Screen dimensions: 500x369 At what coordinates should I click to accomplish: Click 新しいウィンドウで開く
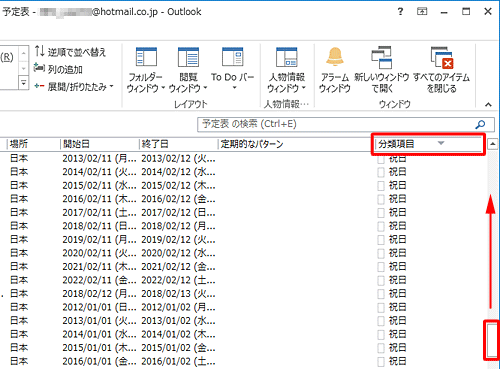[382, 70]
